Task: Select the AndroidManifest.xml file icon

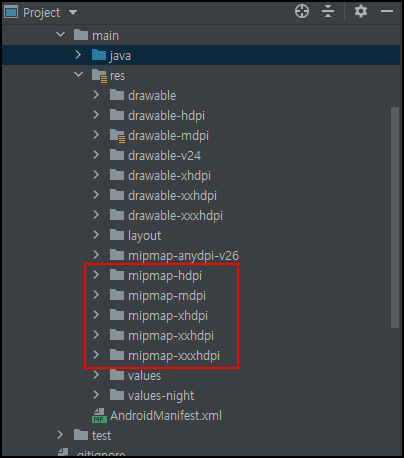Action: (x=99, y=416)
